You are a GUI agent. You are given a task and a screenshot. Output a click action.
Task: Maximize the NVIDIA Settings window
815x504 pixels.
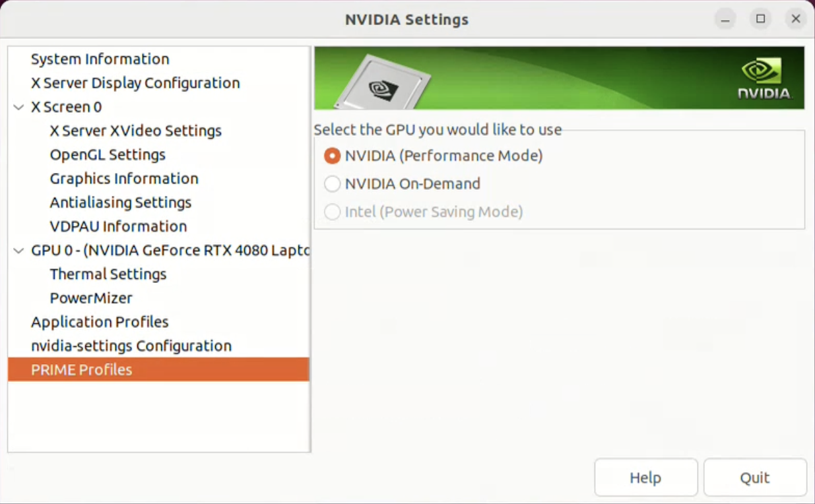click(x=760, y=19)
